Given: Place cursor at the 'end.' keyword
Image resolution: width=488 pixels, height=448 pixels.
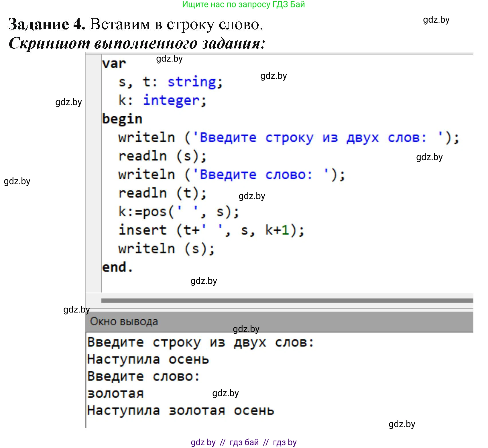Looking at the screenshot, I should click(x=118, y=267).
